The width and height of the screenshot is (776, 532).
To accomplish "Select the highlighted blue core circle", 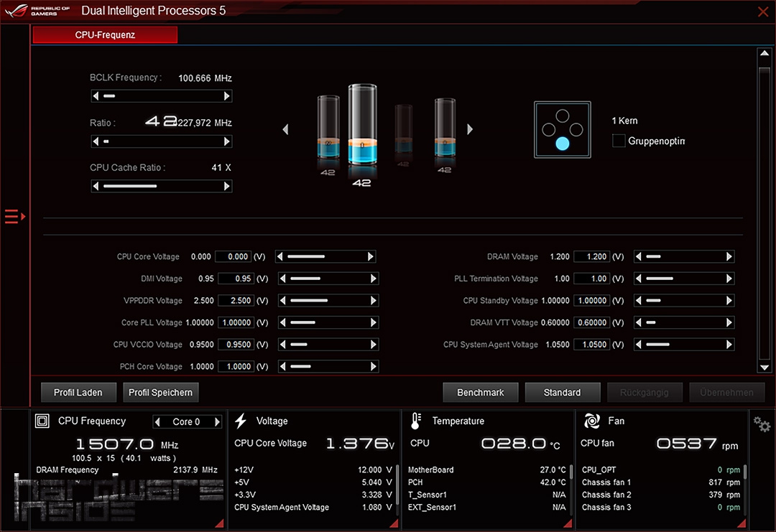I will coord(563,144).
